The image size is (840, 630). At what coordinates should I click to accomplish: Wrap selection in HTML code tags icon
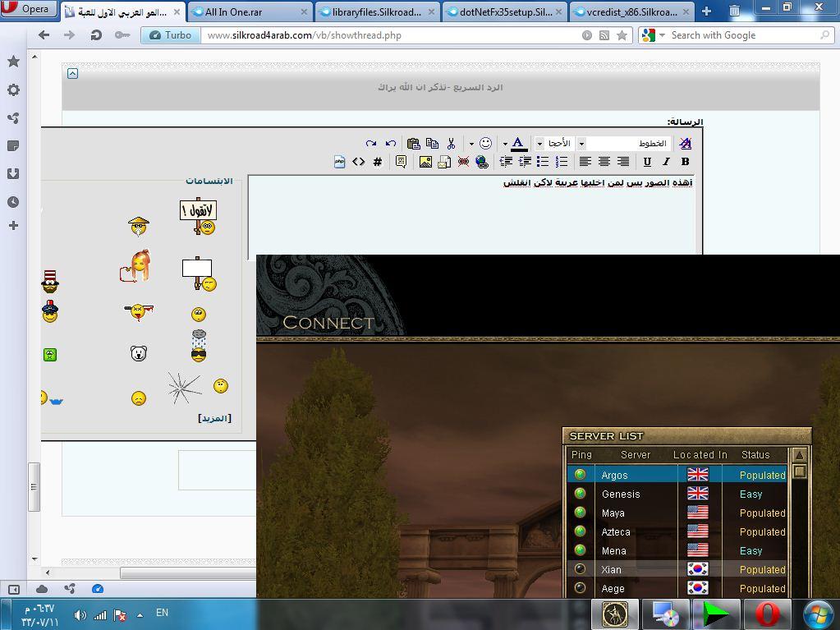(x=358, y=162)
